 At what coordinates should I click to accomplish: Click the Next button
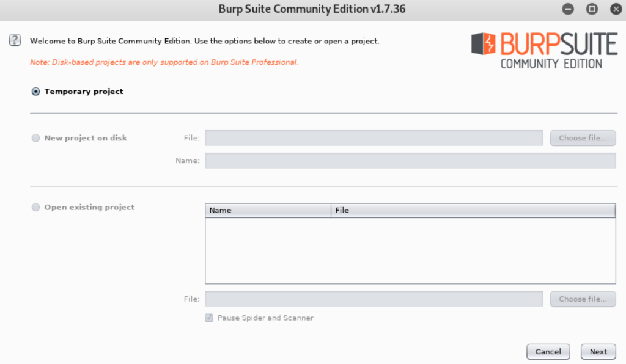coord(598,352)
